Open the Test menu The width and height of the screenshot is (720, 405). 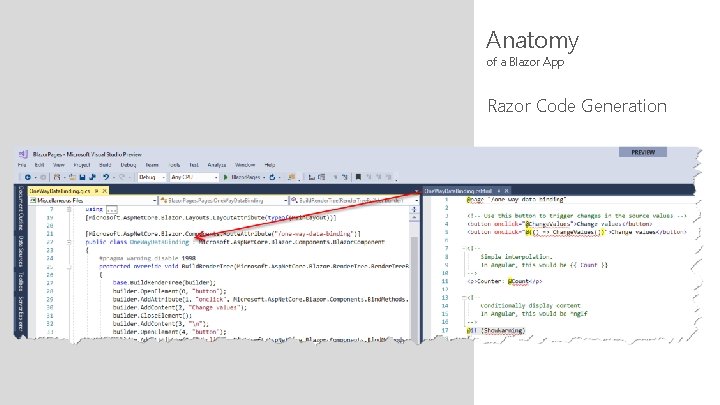(194, 165)
